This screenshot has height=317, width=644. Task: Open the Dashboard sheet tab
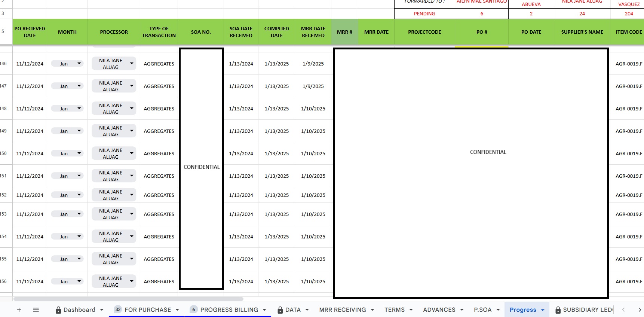pyautogui.click(x=79, y=310)
